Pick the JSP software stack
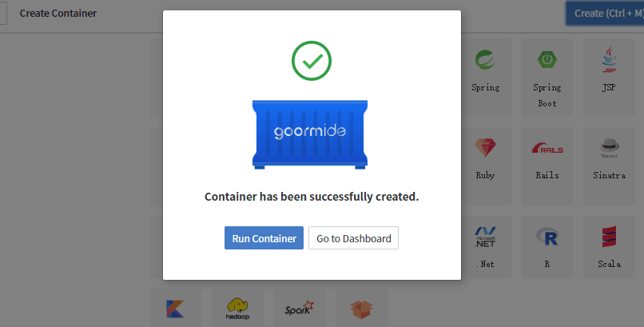Screen dimensions: 644x327 pyautogui.click(x=609, y=61)
